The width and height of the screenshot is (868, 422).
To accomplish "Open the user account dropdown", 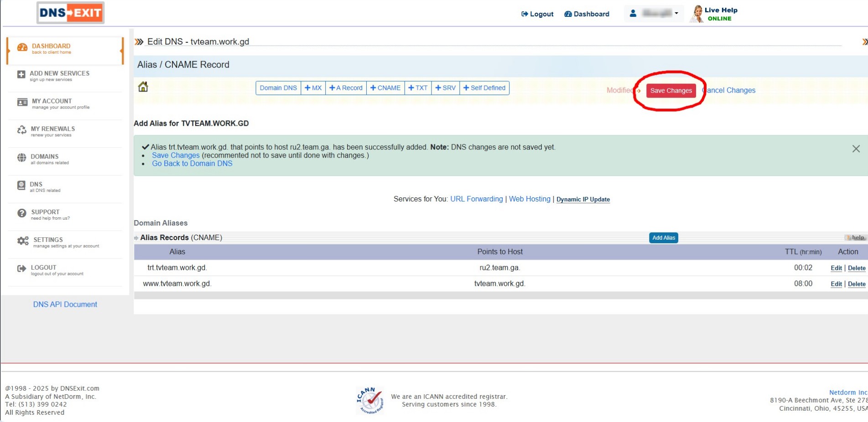I will (x=654, y=14).
